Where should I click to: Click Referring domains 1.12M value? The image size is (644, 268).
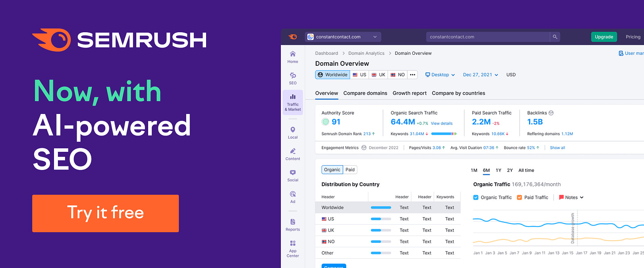pyautogui.click(x=567, y=134)
